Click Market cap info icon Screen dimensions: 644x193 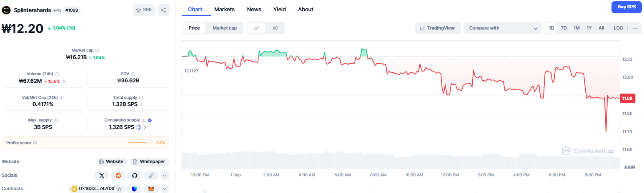(x=97, y=50)
